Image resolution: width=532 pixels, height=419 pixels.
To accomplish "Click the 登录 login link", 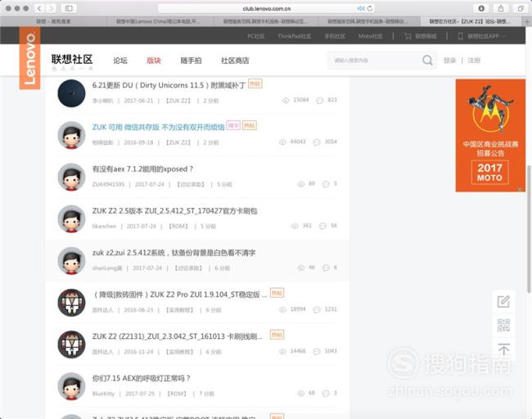I will [449, 61].
